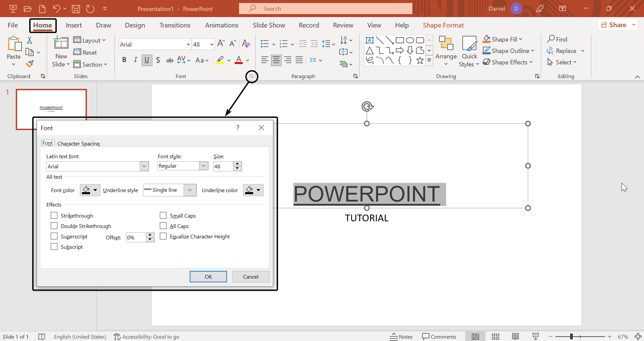Screen dimensions: 644x341
Task: Select the slide 1 thumbnail
Action: (51, 103)
